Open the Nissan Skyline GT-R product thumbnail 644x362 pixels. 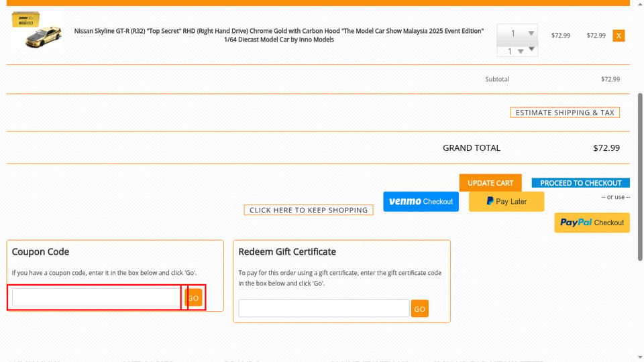(x=38, y=30)
